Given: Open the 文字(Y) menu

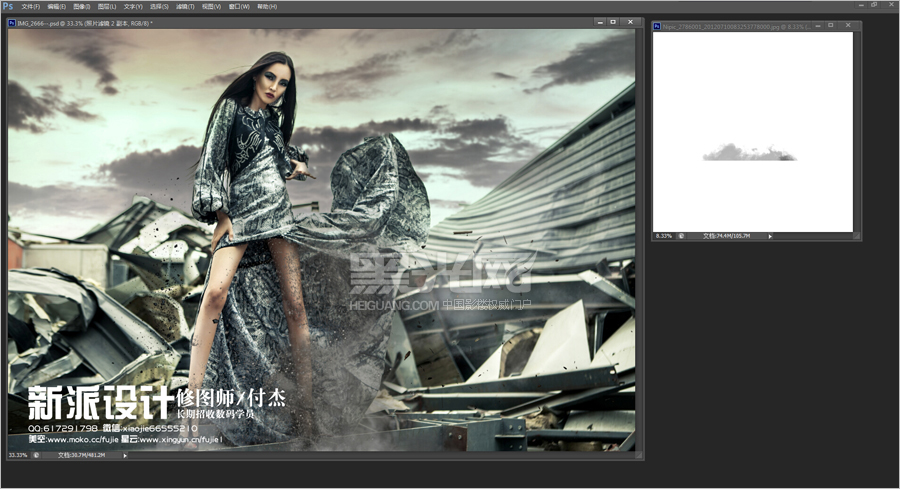Looking at the screenshot, I should click(133, 6).
